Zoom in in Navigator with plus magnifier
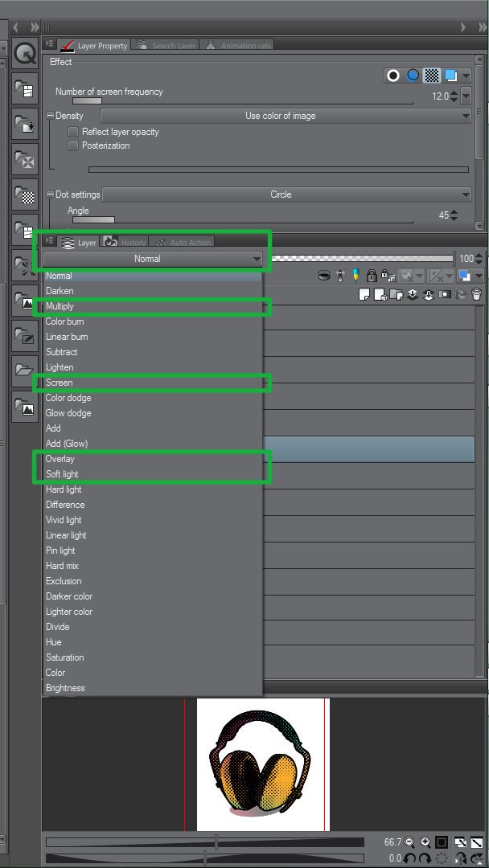 [x=425, y=842]
